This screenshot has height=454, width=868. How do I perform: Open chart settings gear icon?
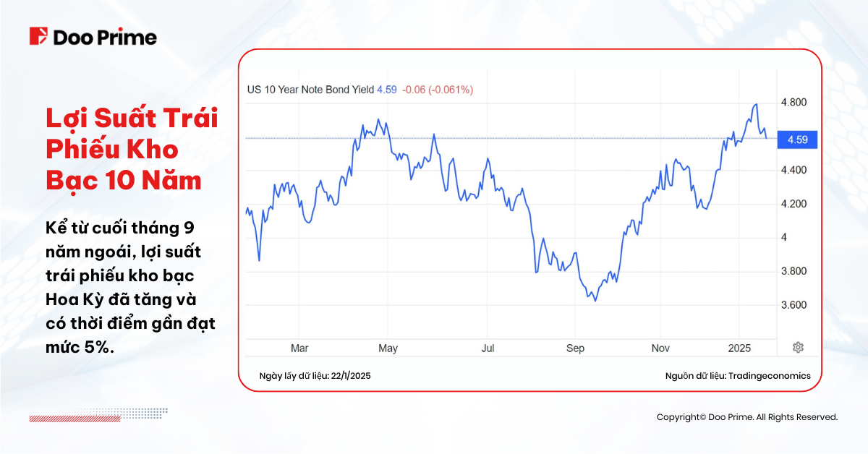(798, 348)
